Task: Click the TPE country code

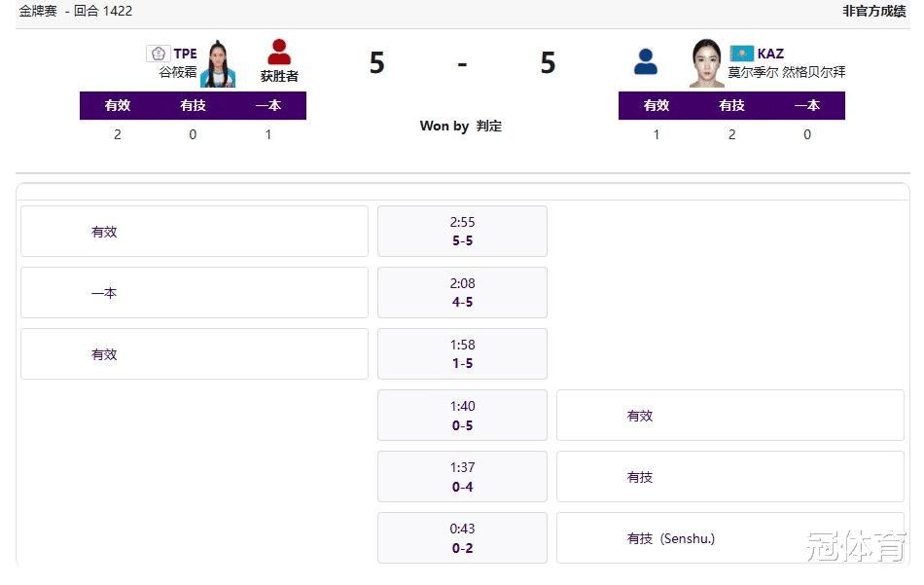Action: click(x=185, y=54)
